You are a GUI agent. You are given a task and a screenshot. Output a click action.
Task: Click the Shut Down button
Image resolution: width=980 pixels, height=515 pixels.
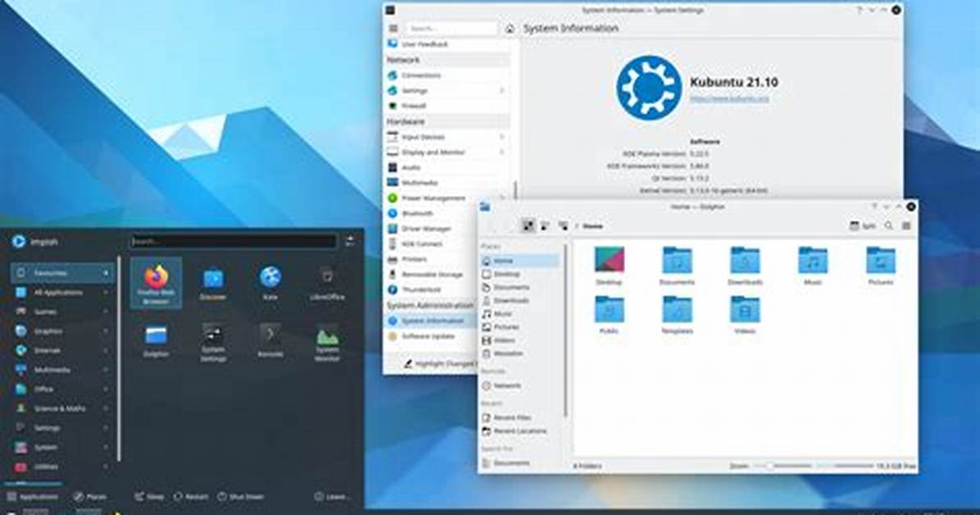(241, 497)
